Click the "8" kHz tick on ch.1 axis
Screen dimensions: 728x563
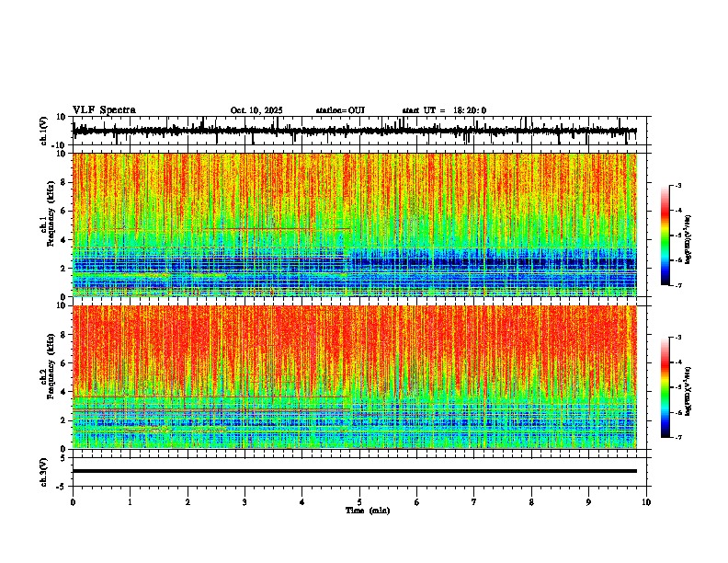[x=63, y=182]
